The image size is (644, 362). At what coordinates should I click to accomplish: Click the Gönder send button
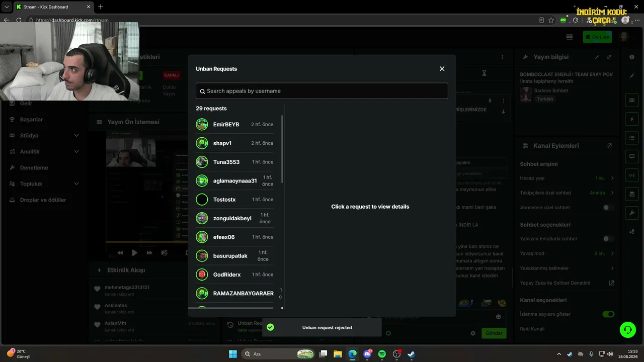(494, 333)
